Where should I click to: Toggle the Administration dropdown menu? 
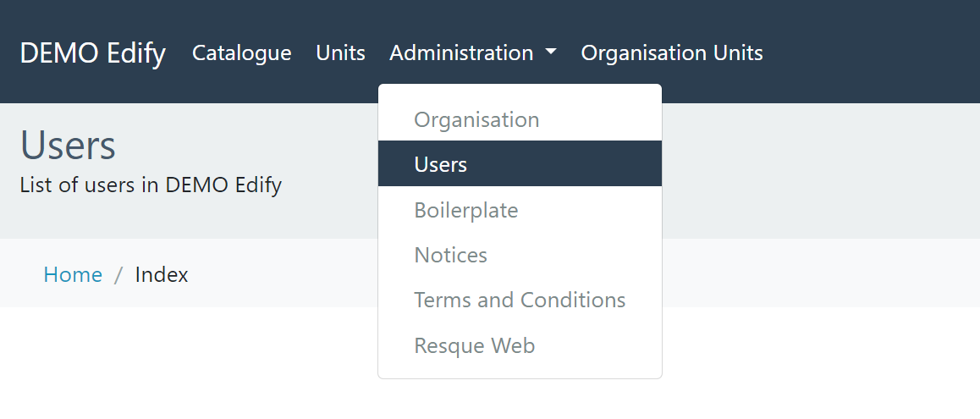(461, 52)
